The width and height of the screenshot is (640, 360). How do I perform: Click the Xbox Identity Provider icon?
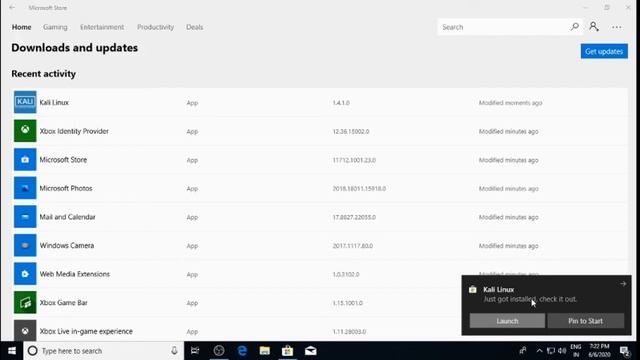25,131
